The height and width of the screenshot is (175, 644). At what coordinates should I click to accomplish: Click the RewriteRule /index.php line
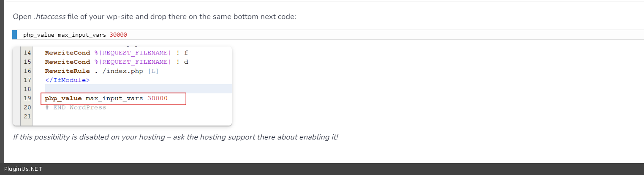click(101, 71)
